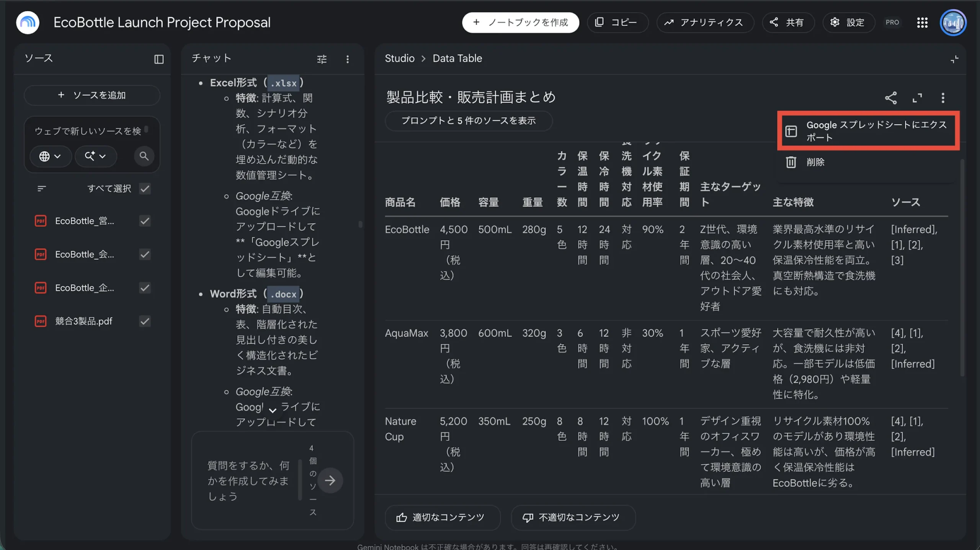Open data table three-dot options menu
The height and width of the screenshot is (550, 980).
pyautogui.click(x=943, y=98)
